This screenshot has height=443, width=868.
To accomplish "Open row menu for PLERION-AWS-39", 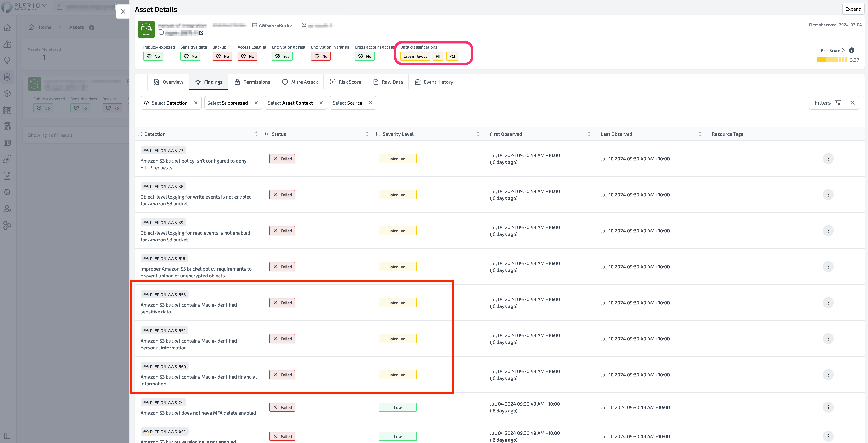I will 828,231.
